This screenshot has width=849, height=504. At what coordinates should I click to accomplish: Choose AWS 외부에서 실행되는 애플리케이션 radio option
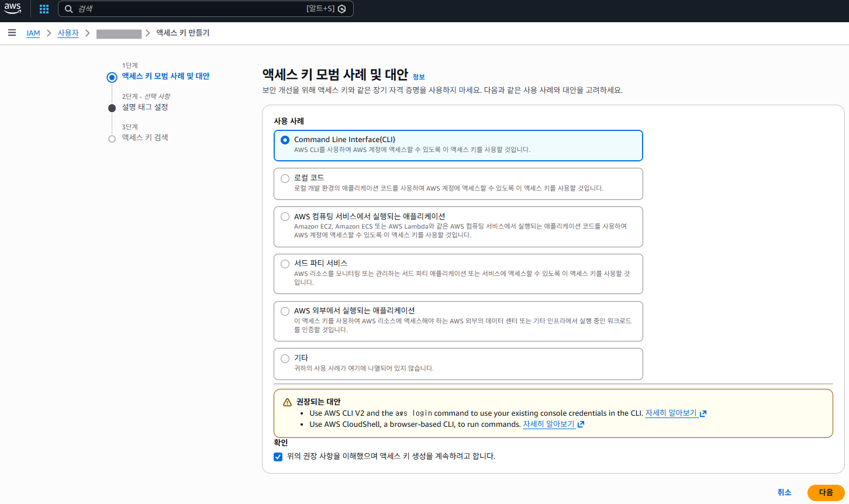[285, 312]
